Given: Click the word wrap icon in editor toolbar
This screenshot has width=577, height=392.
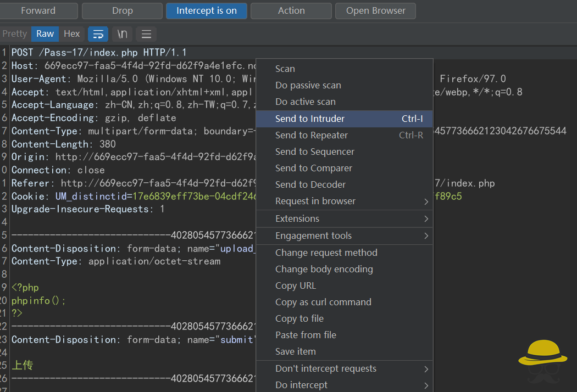Looking at the screenshot, I should pos(98,34).
